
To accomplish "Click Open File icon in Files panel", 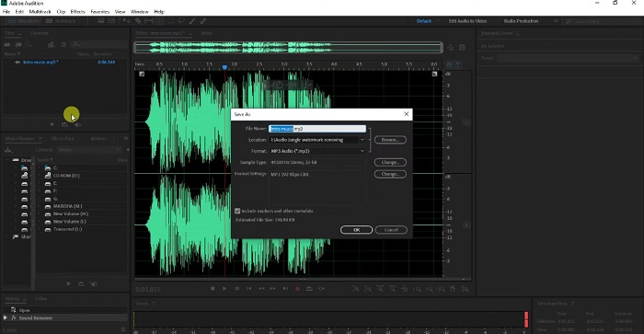I will click(x=7, y=44).
